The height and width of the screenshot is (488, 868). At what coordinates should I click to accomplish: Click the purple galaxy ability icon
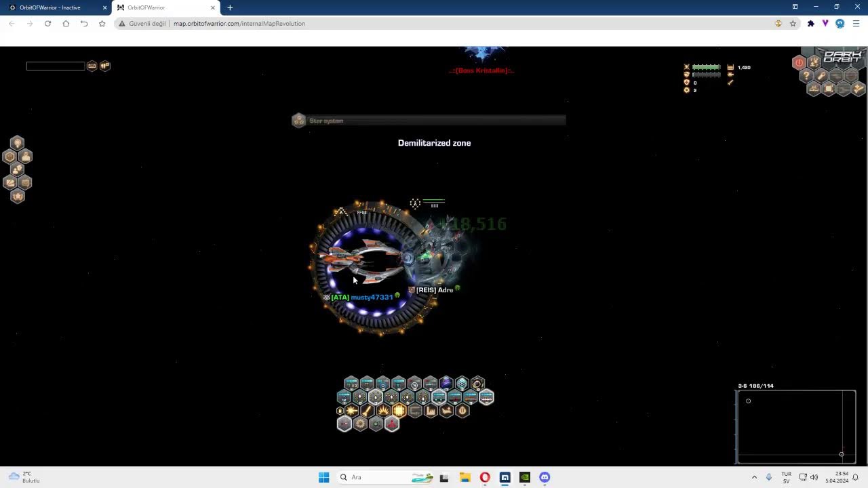(446, 384)
